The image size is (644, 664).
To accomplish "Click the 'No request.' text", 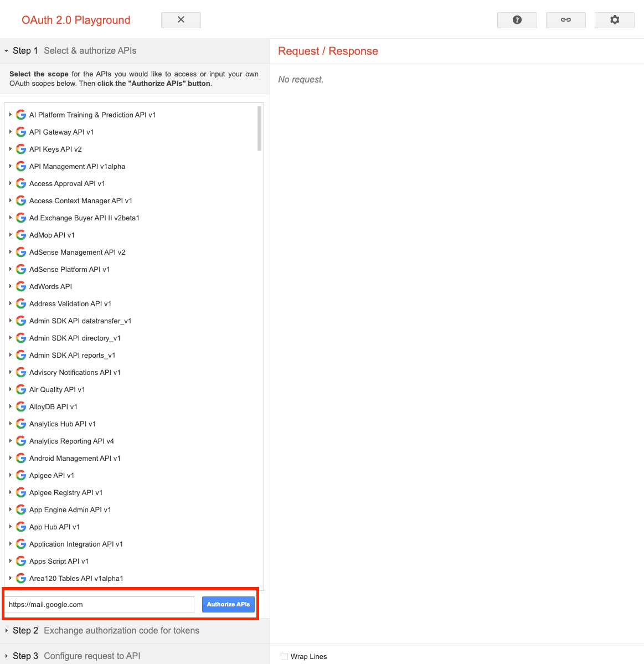I will (301, 80).
